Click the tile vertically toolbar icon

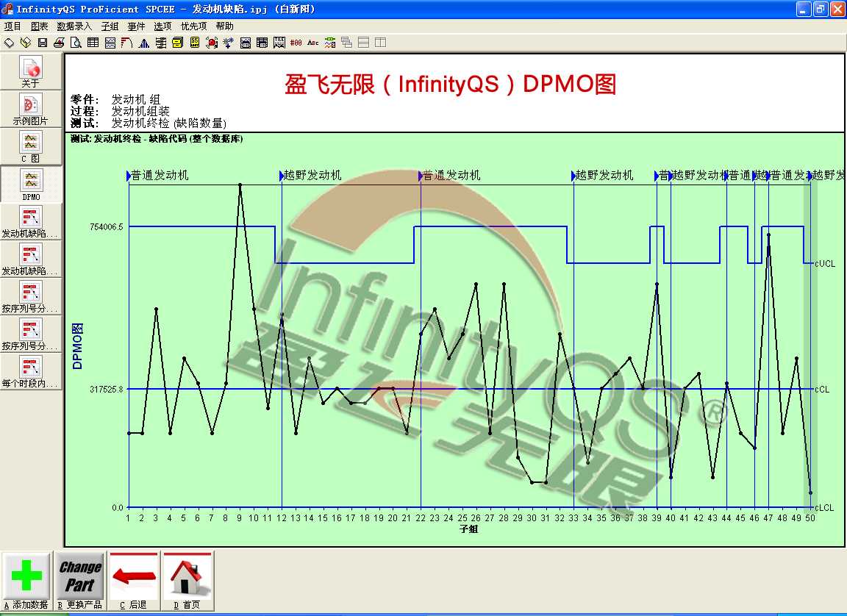(380, 43)
